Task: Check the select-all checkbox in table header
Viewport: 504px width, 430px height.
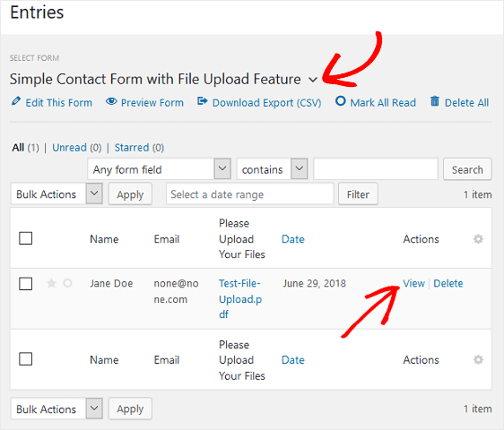Action: 25,238
